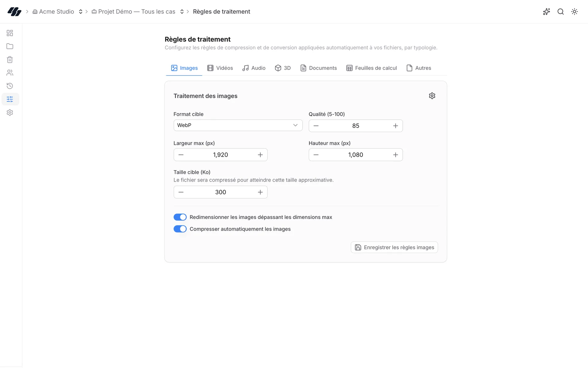Switch to the Audio tab
Viewport: 588px width, 368px height.
(x=254, y=68)
